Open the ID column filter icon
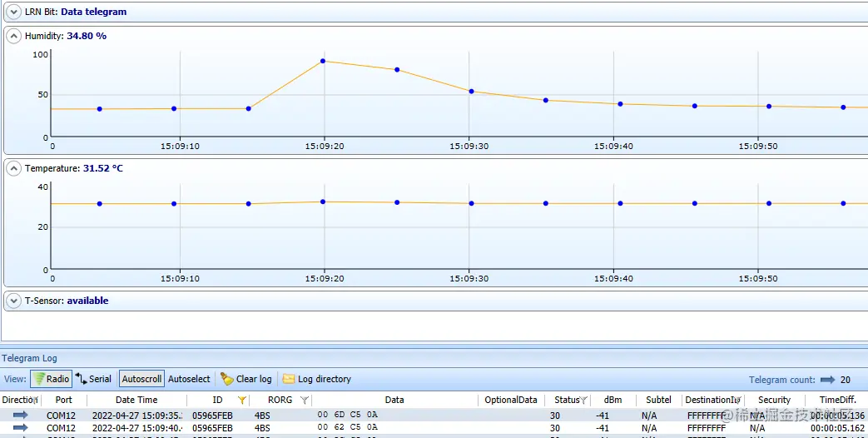The height and width of the screenshot is (438, 868). tap(242, 400)
